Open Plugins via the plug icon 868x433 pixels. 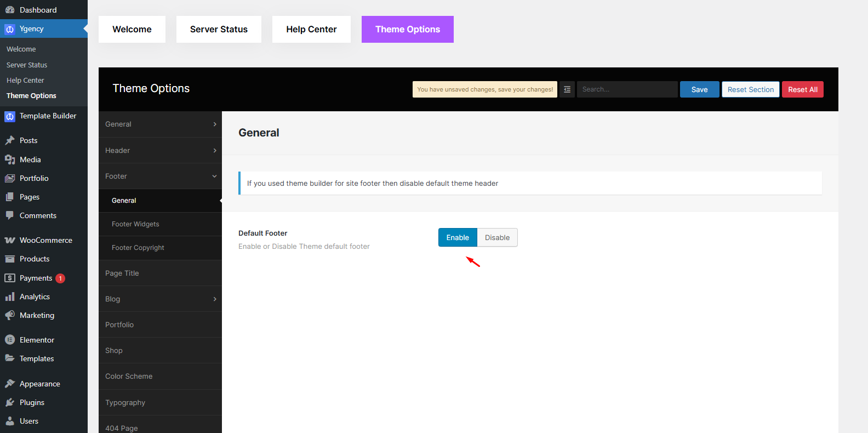(x=10, y=402)
